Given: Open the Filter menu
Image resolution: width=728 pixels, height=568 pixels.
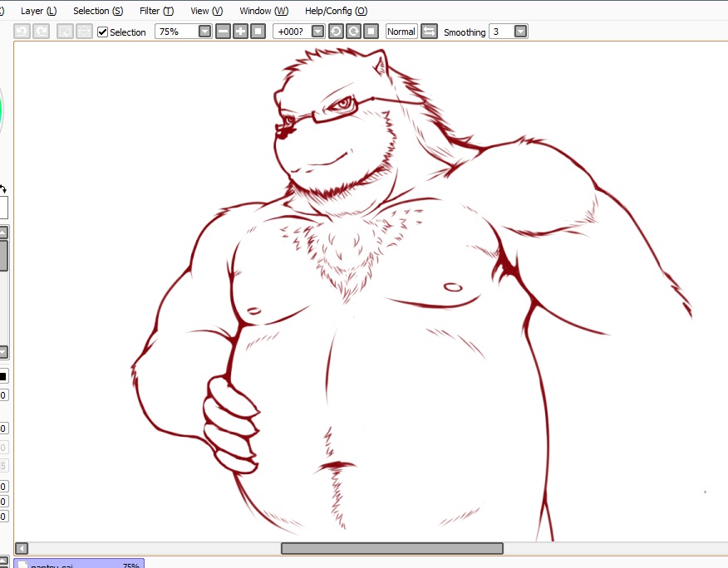Looking at the screenshot, I should click(156, 11).
